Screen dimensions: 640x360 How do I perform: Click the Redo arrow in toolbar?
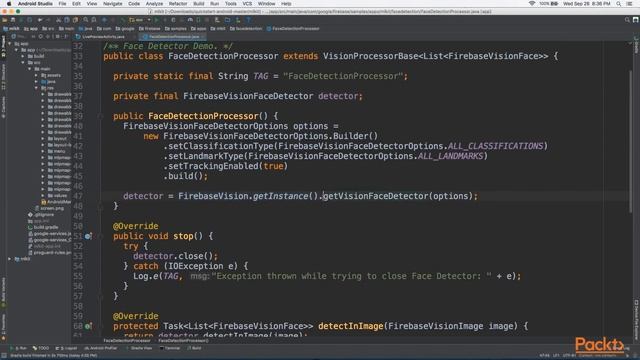pyautogui.click(x=49, y=20)
